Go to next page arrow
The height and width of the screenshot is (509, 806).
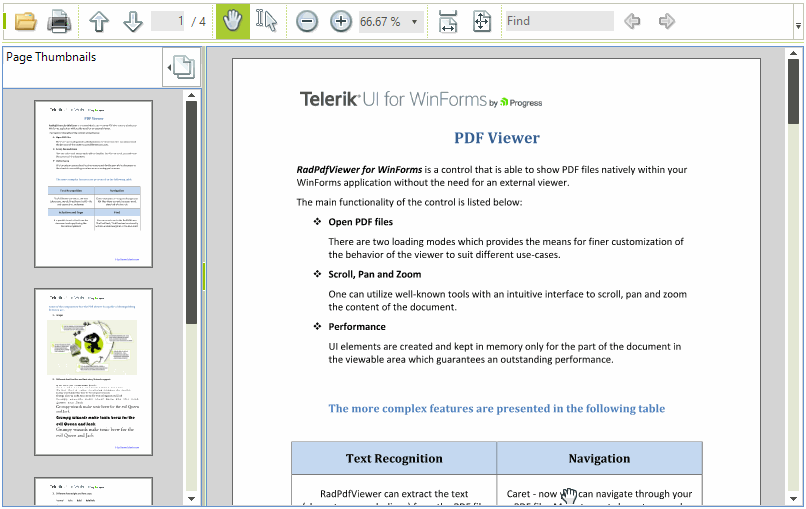[133, 22]
